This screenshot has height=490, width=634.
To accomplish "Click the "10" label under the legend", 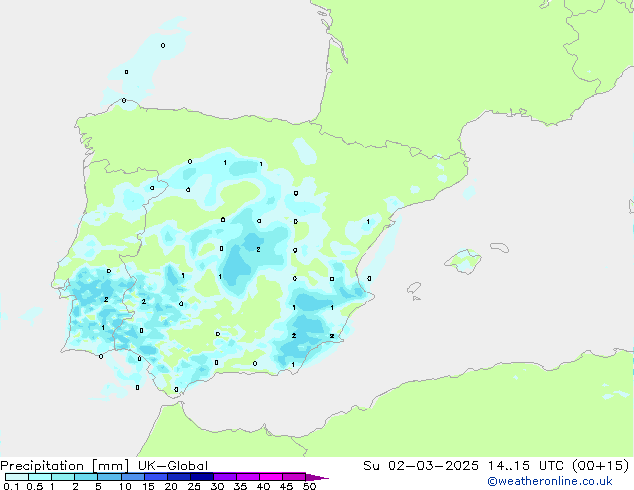I will pos(125,486).
